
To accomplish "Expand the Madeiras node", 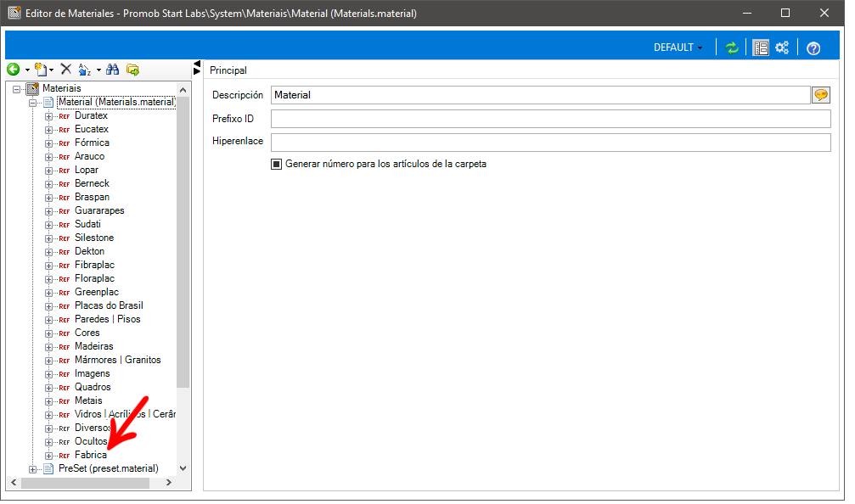I will 48,347.
